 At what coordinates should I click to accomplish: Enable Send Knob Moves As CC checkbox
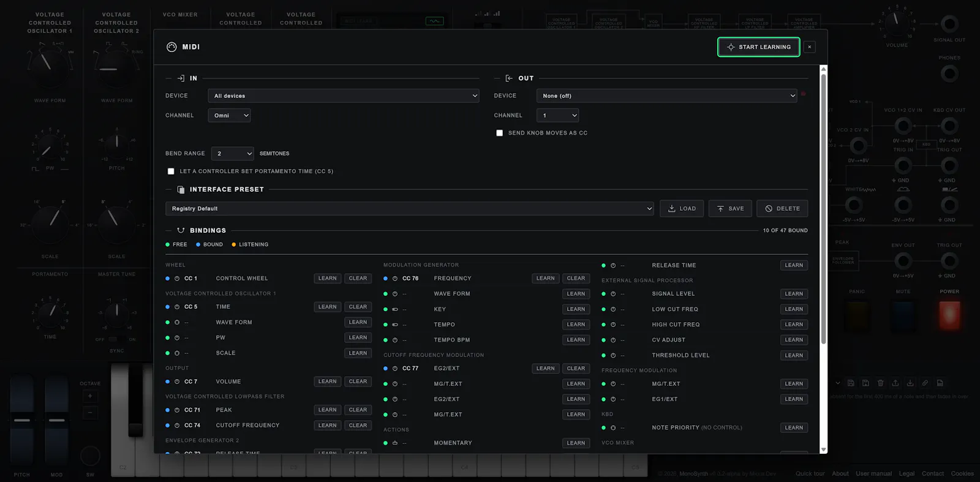(x=500, y=133)
